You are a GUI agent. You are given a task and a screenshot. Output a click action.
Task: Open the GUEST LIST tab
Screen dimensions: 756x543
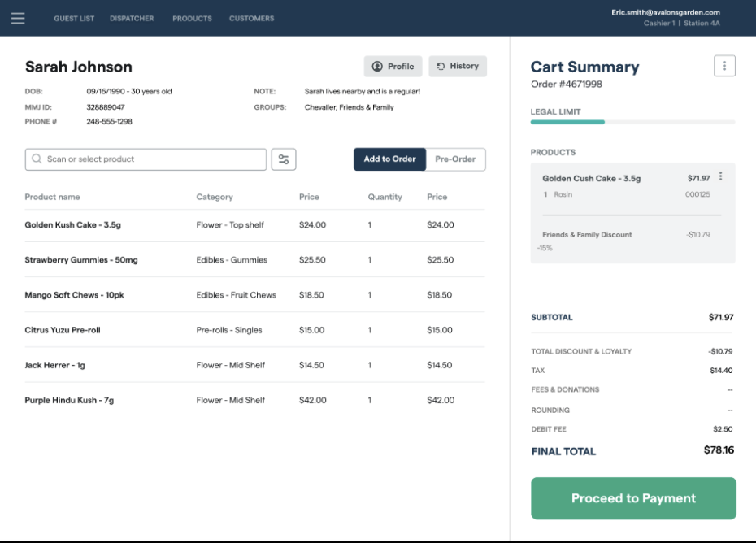[x=74, y=18]
